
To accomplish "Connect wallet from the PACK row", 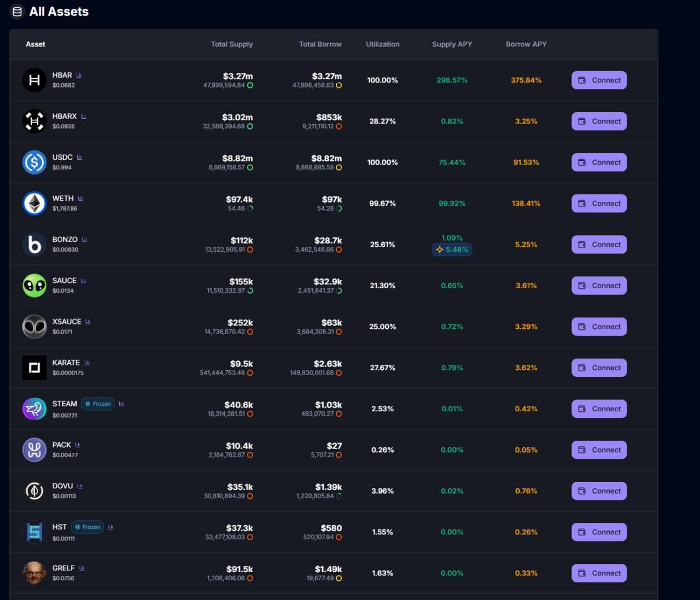I will click(599, 450).
